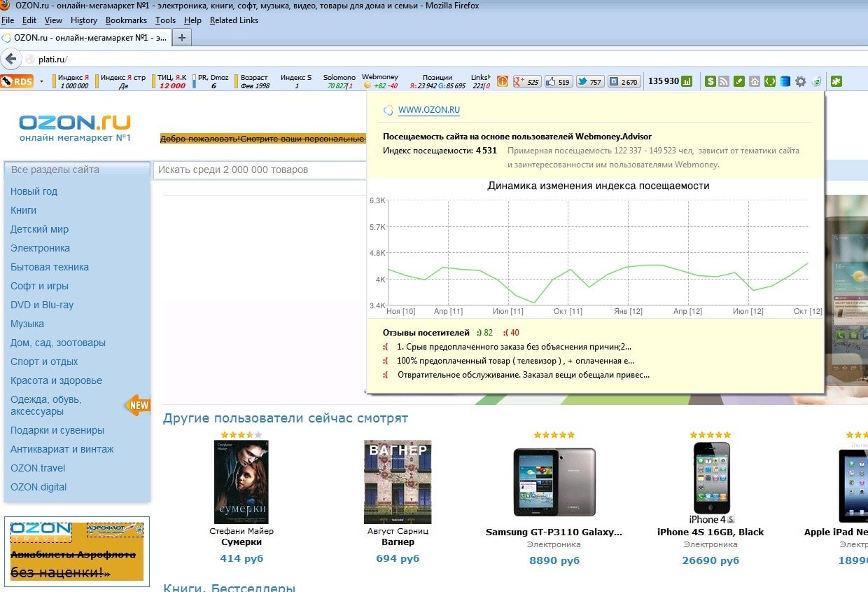Click the recycle bin icon in RDS bar

(x=817, y=81)
